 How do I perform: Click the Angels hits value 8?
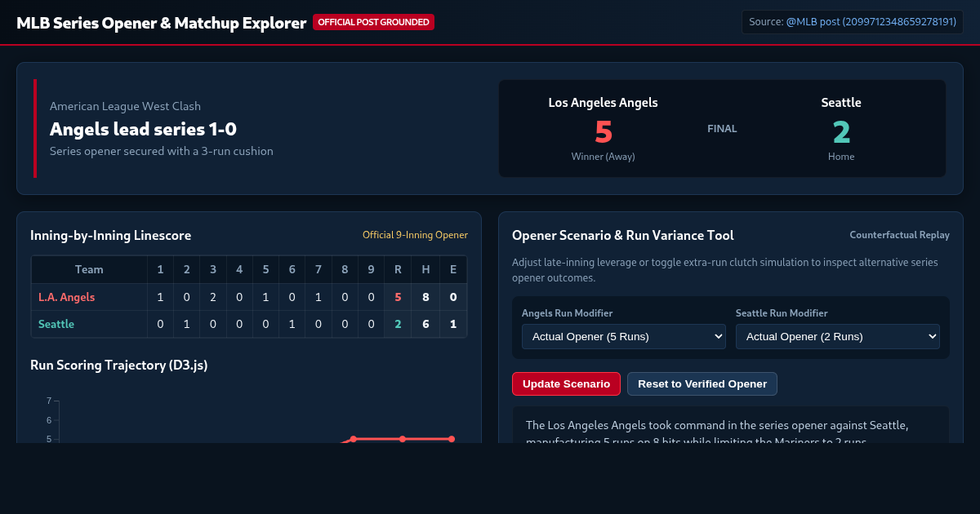(x=425, y=297)
